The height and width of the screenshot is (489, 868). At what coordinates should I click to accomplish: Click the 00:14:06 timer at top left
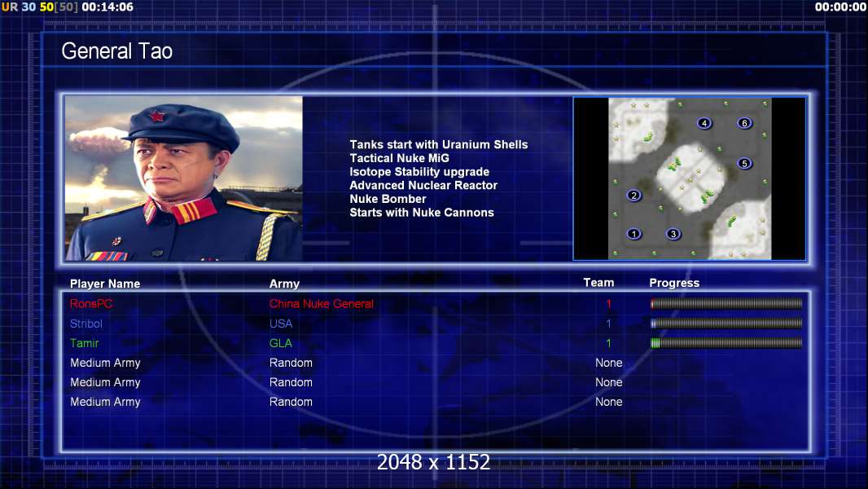click(107, 7)
